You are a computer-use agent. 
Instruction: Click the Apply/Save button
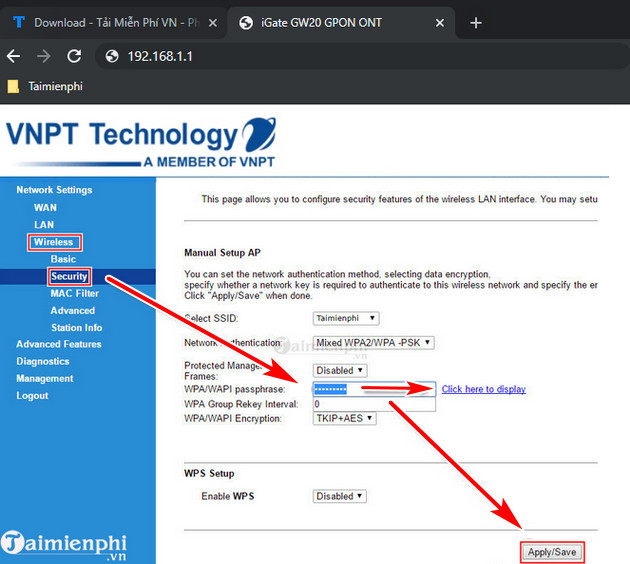[552, 552]
